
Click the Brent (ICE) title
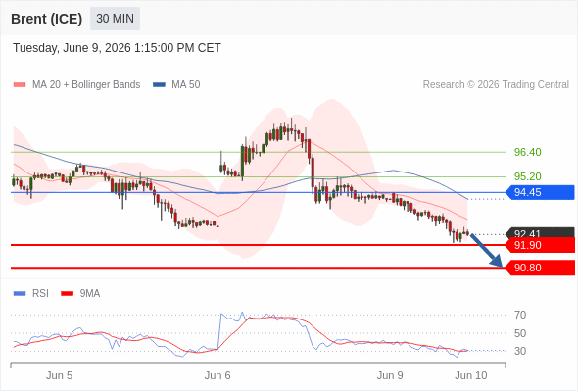point(46,19)
